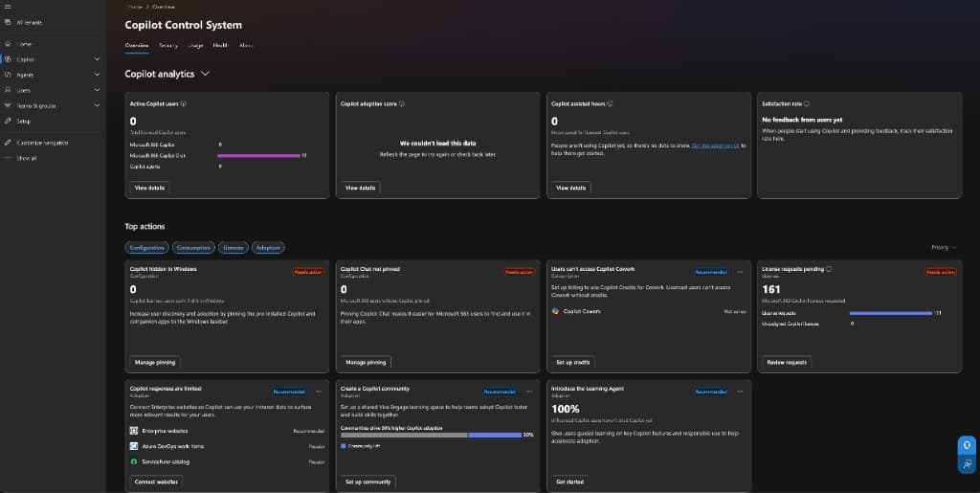The width and height of the screenshot is (980, 493).
Task: Select the Overview tab
Action: coord(137,45)
